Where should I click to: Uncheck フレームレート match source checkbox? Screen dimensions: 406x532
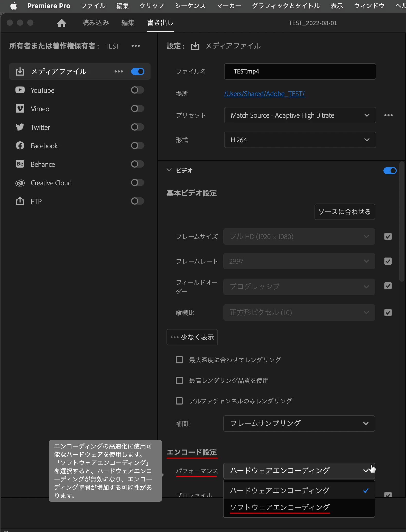tap(388, 261)
